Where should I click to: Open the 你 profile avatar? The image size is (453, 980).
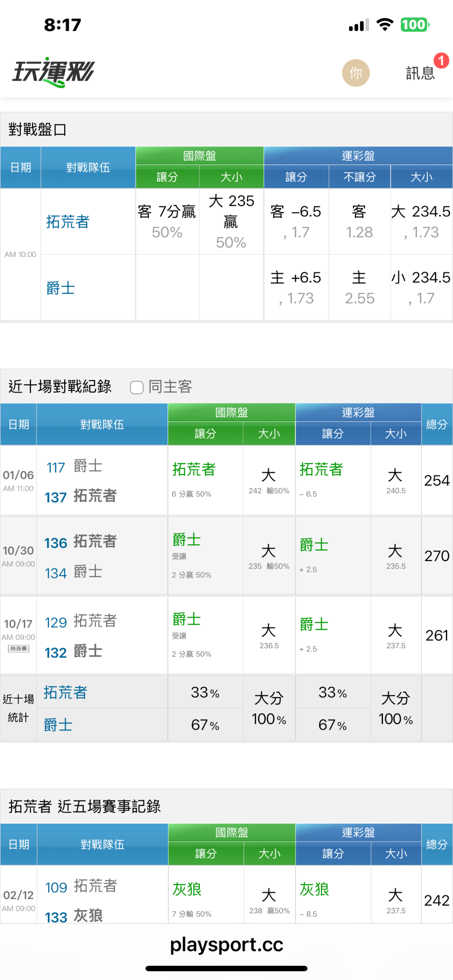pyautogui.click(x=356, y=73)
